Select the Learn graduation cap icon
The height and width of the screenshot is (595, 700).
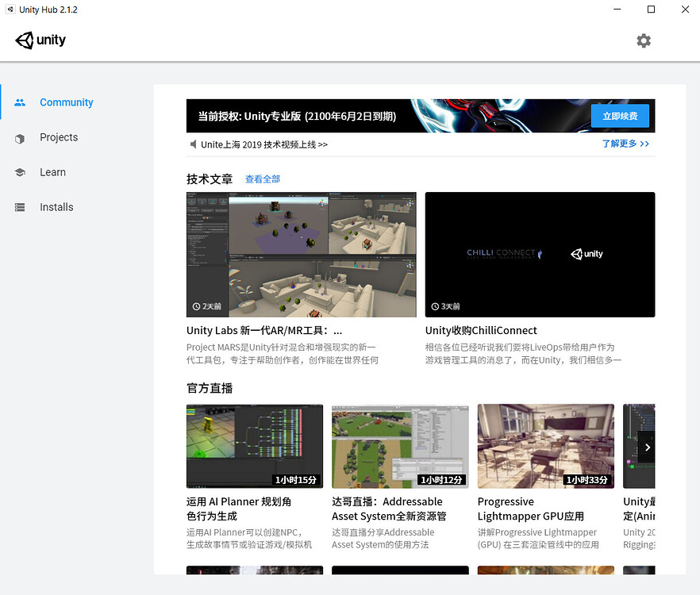pos(19,172)
